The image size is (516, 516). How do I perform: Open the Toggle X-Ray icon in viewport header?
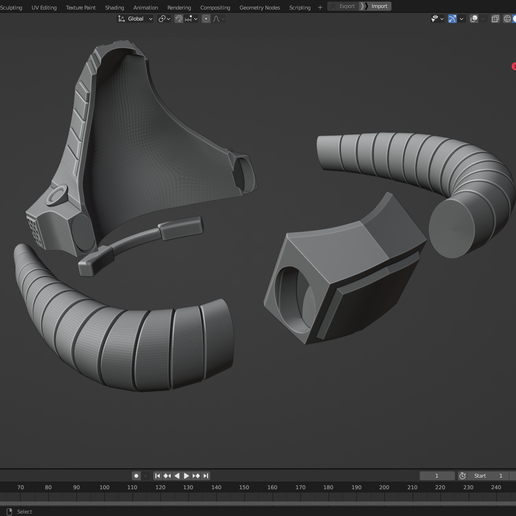tap(495, 19)
